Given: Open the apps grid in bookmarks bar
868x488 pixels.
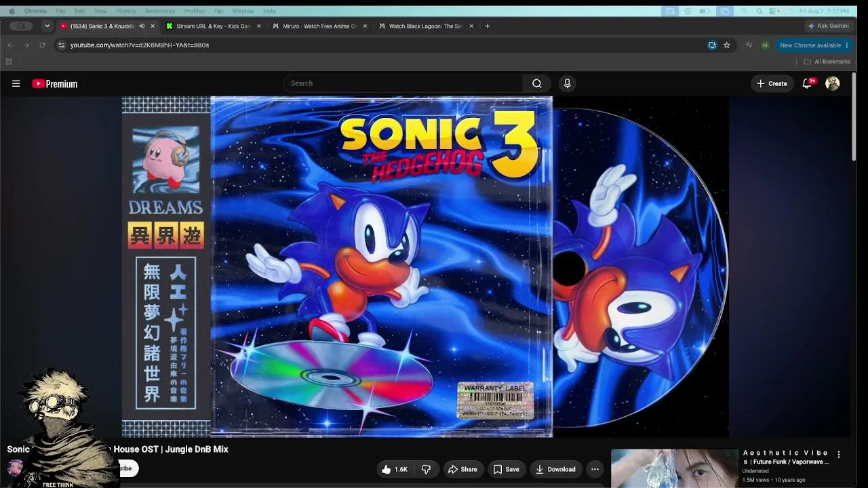Looking at the screenshot, I should pos(9,62).
